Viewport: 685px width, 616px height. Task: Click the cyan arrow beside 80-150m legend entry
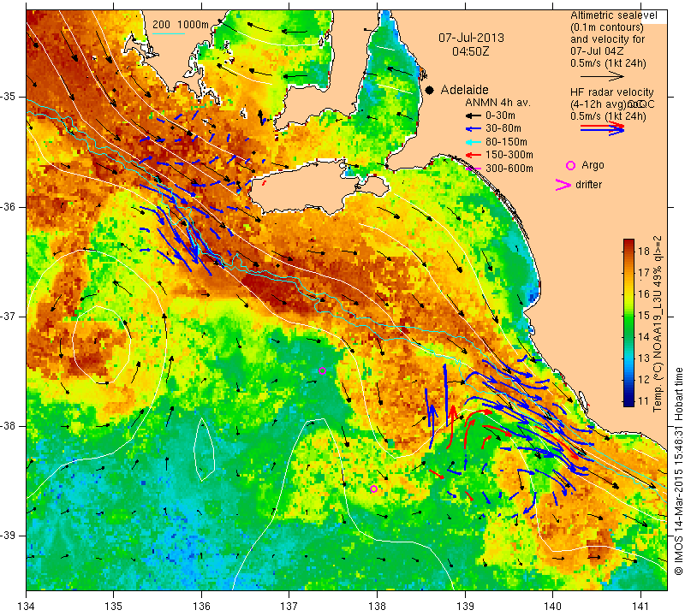point(472,142)
